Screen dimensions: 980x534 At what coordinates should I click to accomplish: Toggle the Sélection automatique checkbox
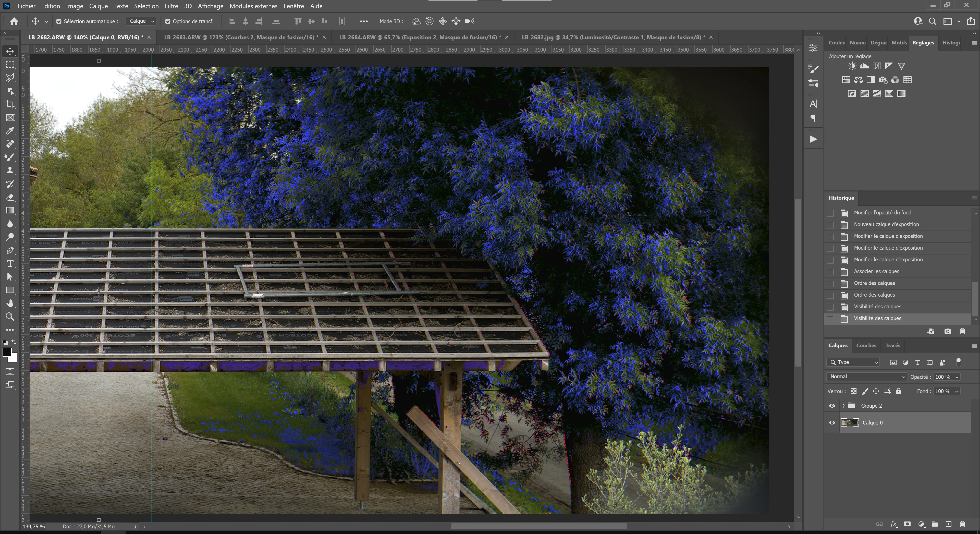[59, 21]
